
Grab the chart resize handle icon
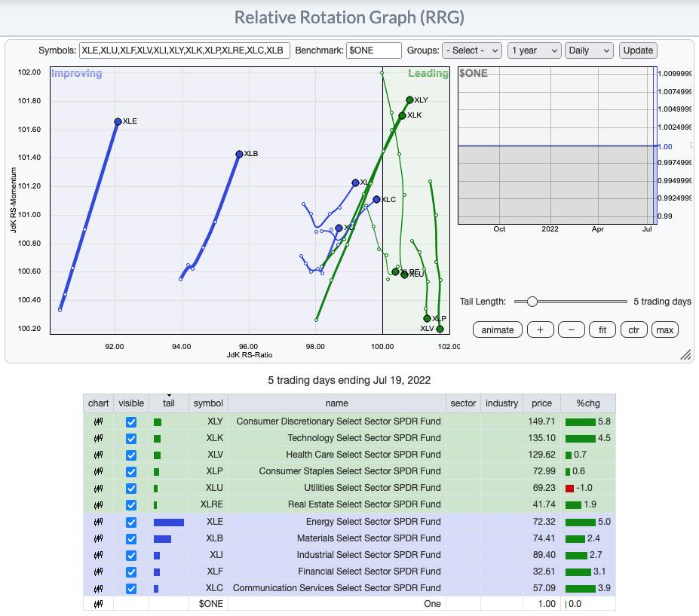pos(685,354)
